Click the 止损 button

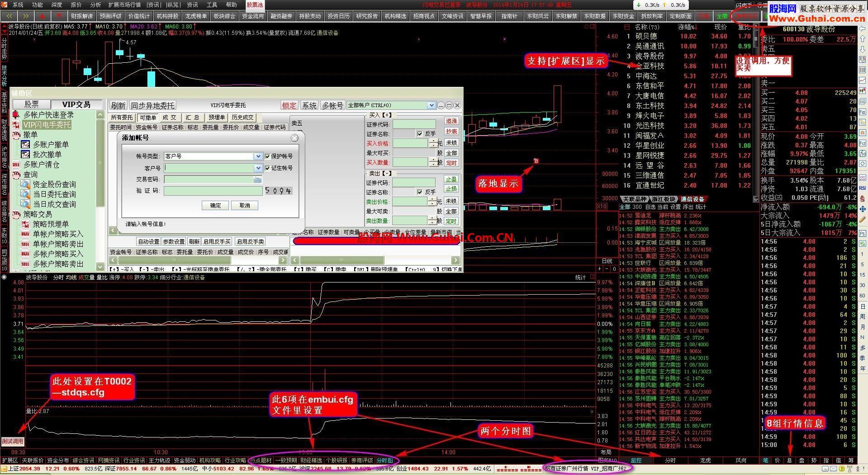coord(451,189)
